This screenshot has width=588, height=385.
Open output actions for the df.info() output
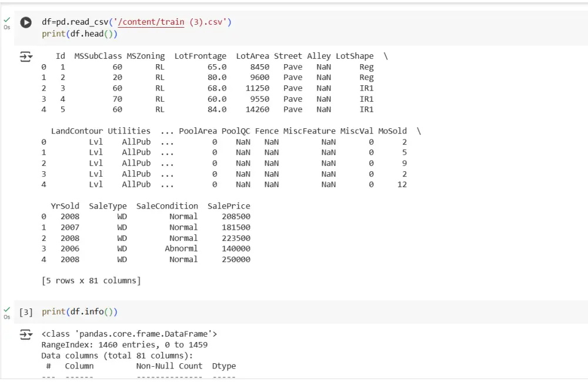tap(26, 334)
